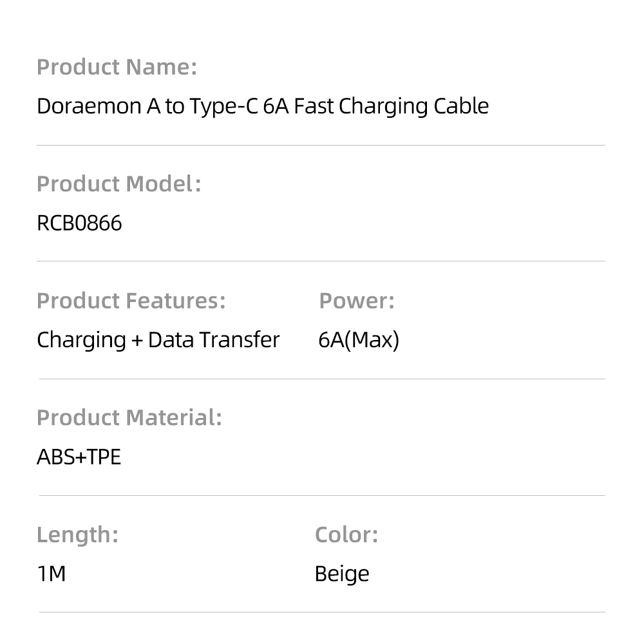Select the 'ABS+TPE' material text

(79, 457)
